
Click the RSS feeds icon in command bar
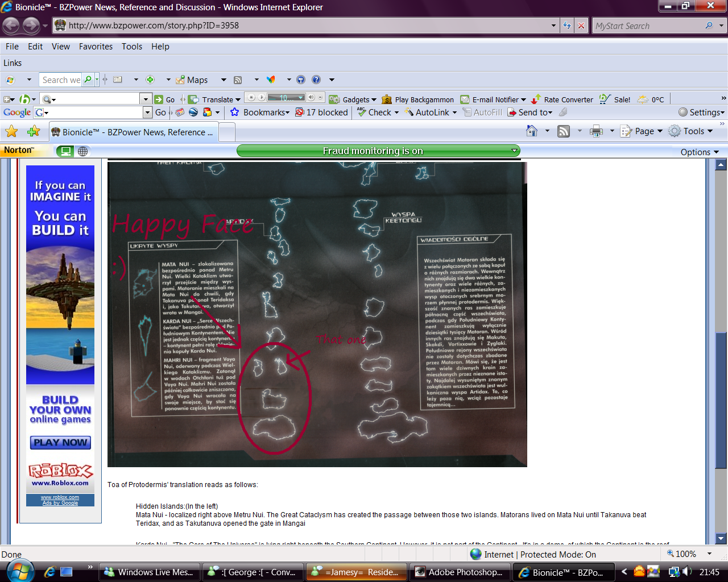564,131
